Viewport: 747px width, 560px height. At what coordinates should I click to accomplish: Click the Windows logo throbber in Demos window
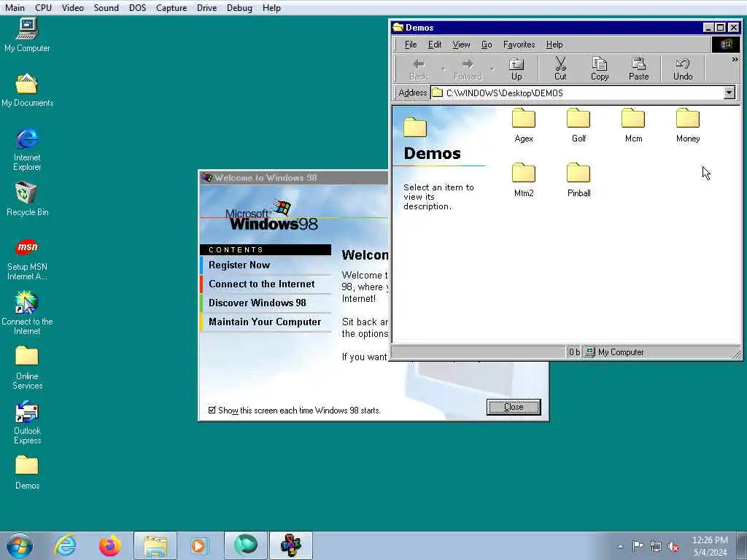point(726,44)
